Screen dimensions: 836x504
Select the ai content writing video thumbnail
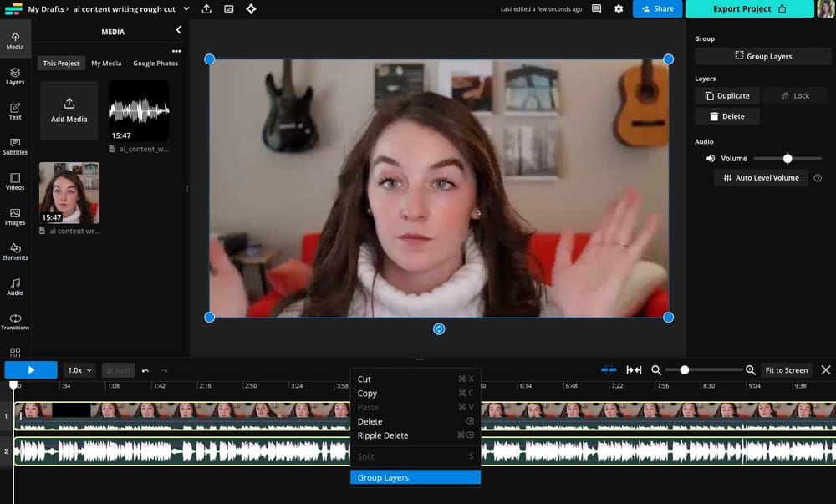coord(69,192)
